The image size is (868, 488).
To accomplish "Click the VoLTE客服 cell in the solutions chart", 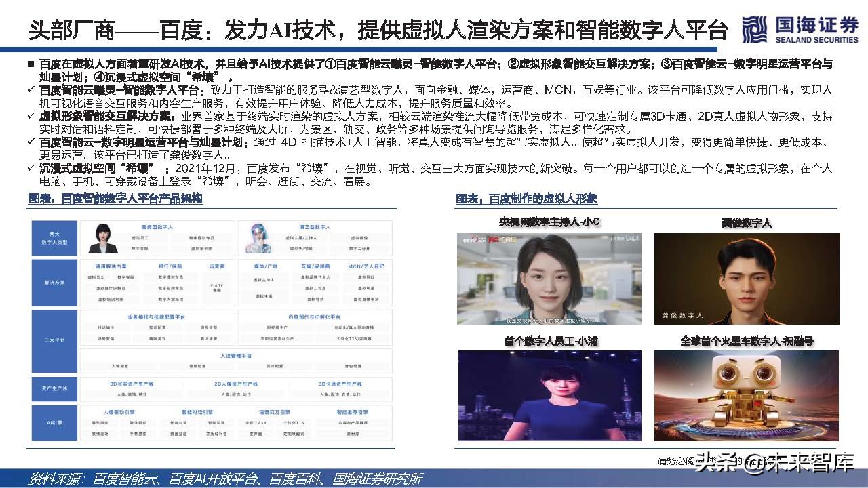I will (217, 286).
